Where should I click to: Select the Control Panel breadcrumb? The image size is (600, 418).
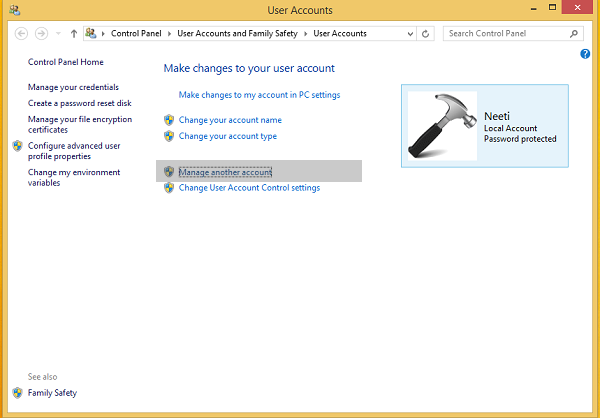[136, 33]
